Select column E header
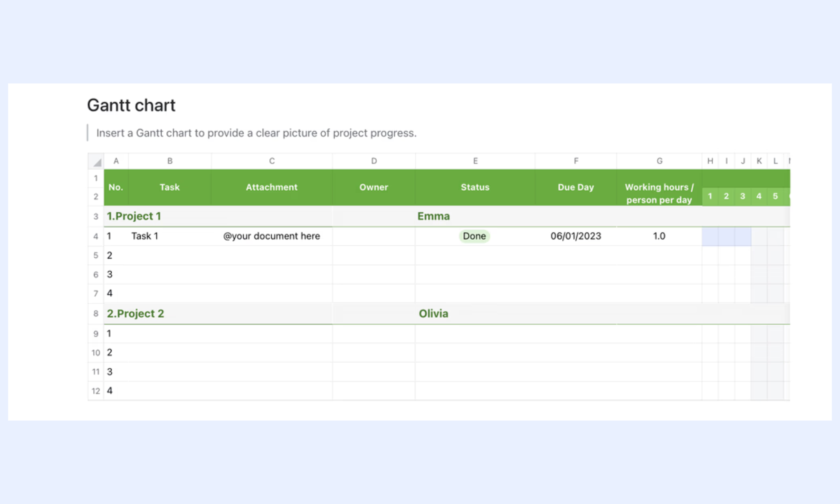840x504 pixels. click(x=475, y=161)
